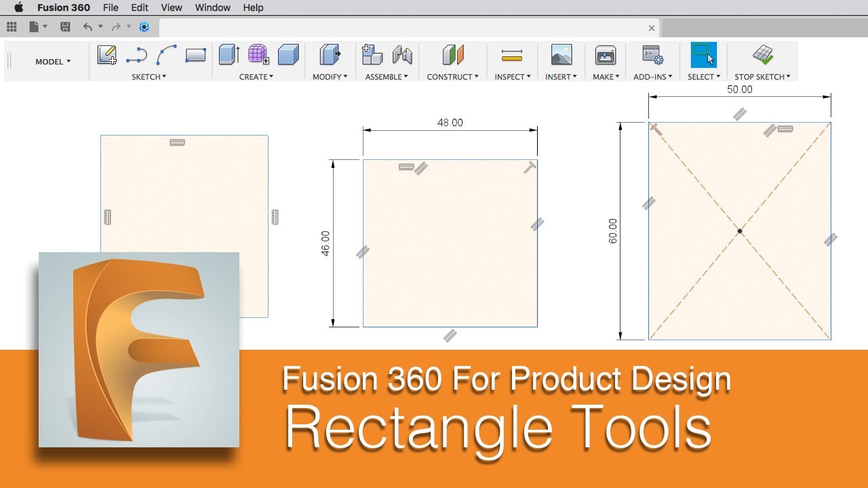Expand the MODIFY menu
The width and height of the screenshot is (868, 488).
click(330, 77)
